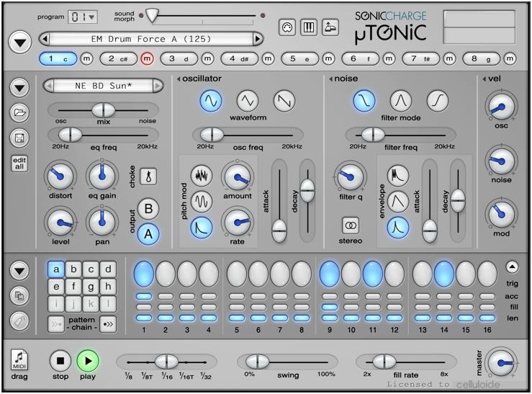
Task: Go to next program preset arrow
Action: pos(258,39)
